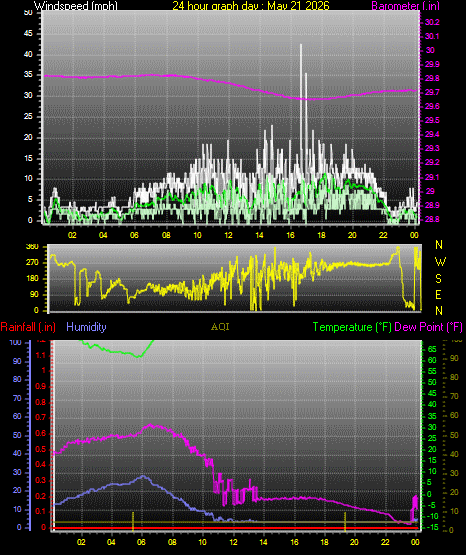Click the yellow AQI marker near 05:30
This screenshot has height=555, width=466.
(133, 521)
